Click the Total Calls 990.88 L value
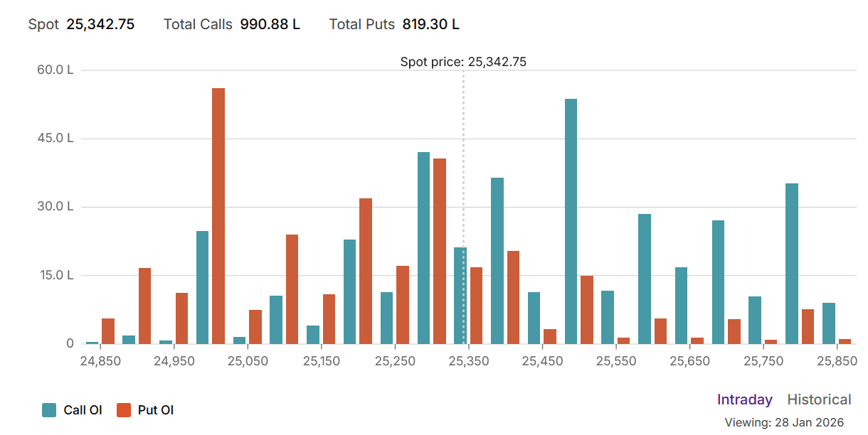This screenshot has height=435, width=868. (270, 24)
